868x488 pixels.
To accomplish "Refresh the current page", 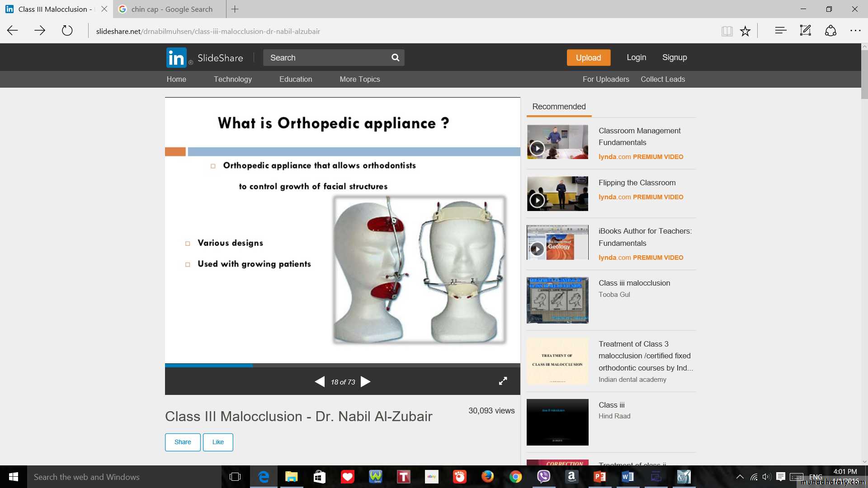I will click(x=67, y=31).
